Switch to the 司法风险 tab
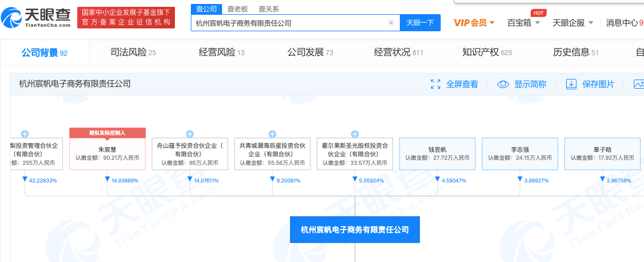Screen dimensions: 644x262 point(133,52)
